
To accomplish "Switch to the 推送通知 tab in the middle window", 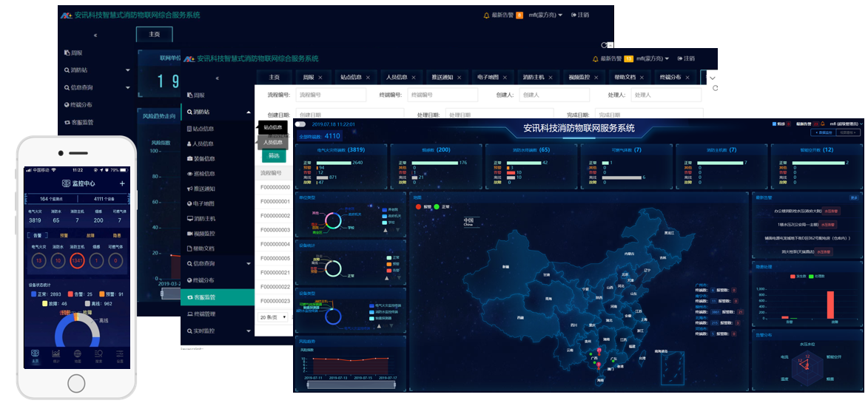I will point(446,78).
